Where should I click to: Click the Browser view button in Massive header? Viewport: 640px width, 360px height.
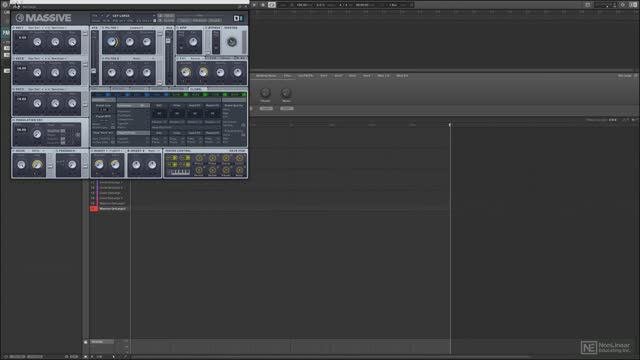200,20
